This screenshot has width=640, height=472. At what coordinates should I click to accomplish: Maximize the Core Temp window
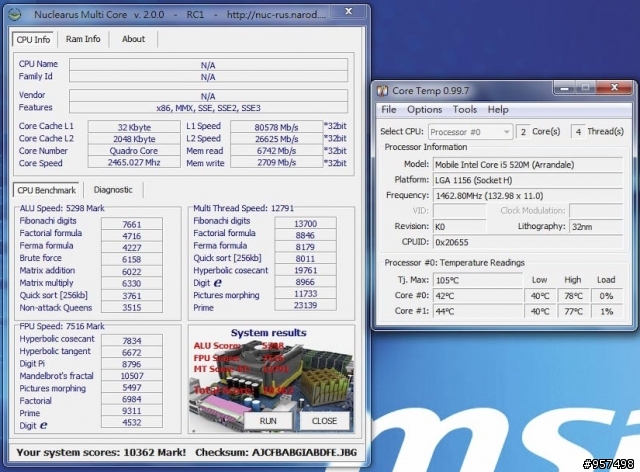click(585, 87)
